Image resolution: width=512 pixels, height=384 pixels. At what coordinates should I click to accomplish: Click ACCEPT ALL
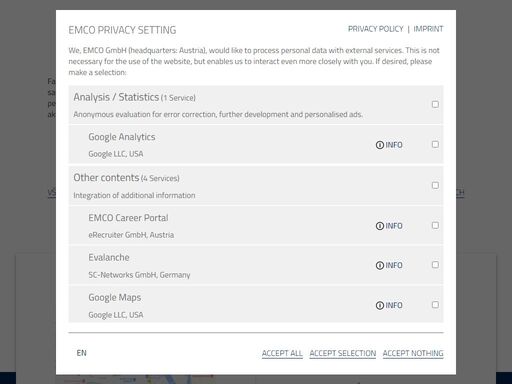282,353
